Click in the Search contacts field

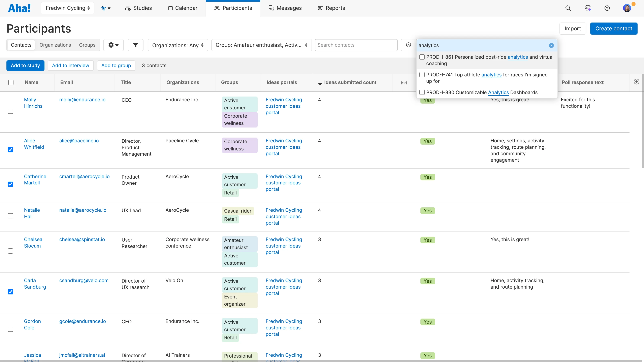[x=356, y=45]
